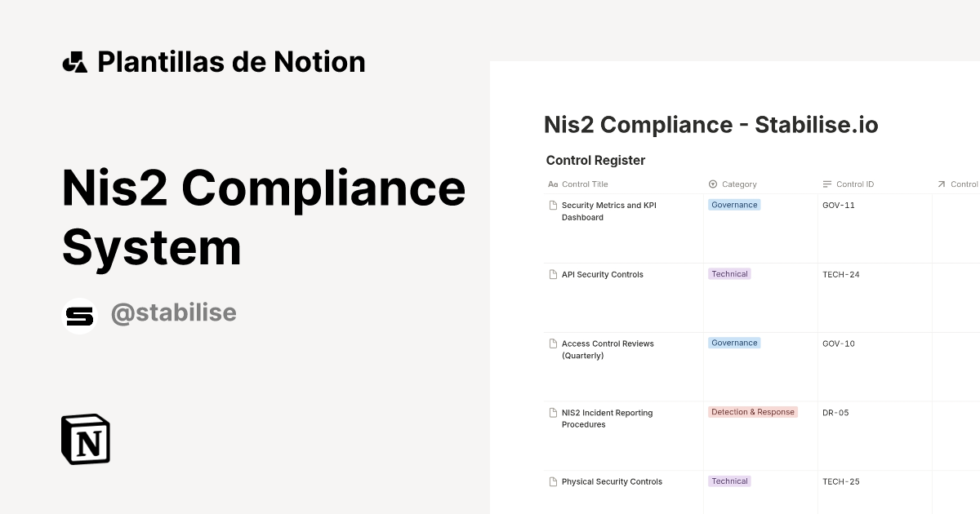Click the select-property icon beside Category header
Viewport: 980px width, 514px height.
[x=712, y=184]
